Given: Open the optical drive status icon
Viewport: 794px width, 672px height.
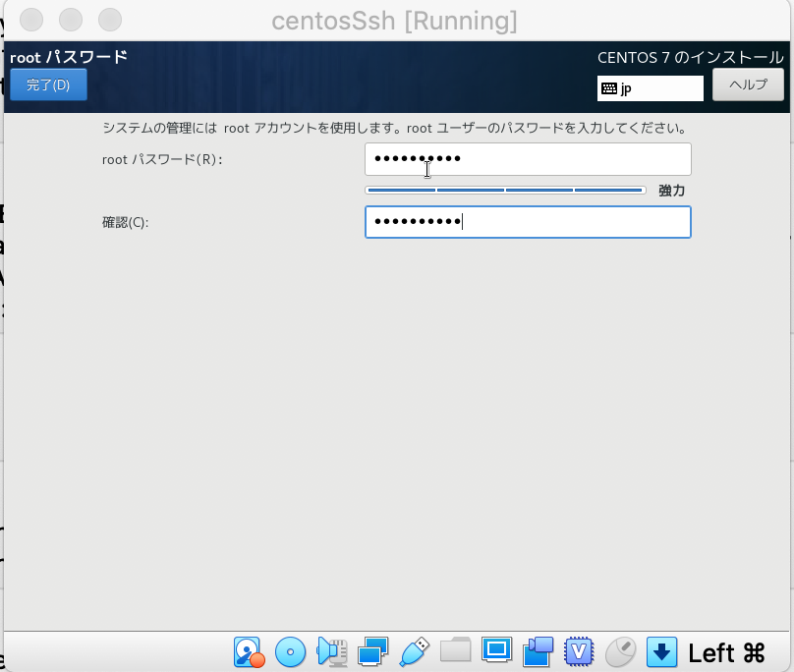Looking at the screenshot, I should pos(291,651).
